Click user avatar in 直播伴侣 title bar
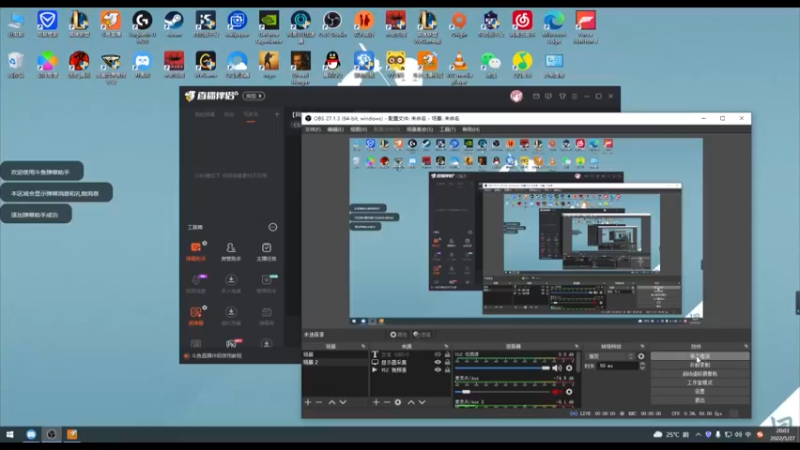 [516, 96]
